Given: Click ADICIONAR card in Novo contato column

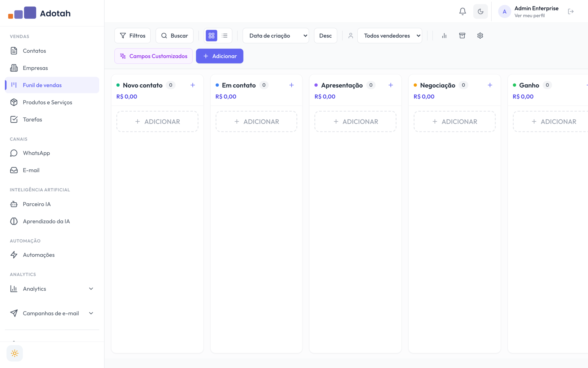Looking at the screenshot, I should [157, 122].
